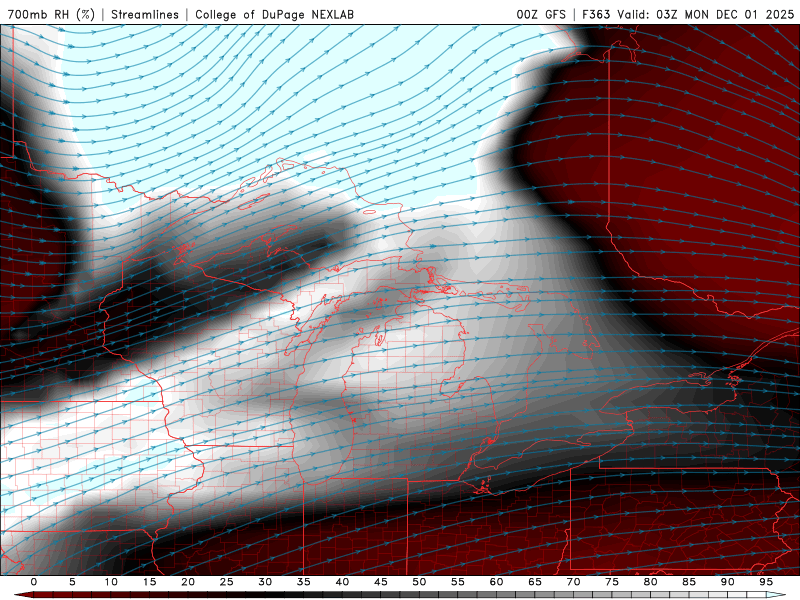Click the "700mb RH (%)" title text
This screenshot has height=600, width=800.
pyautogui.click(x=51, y=14)
